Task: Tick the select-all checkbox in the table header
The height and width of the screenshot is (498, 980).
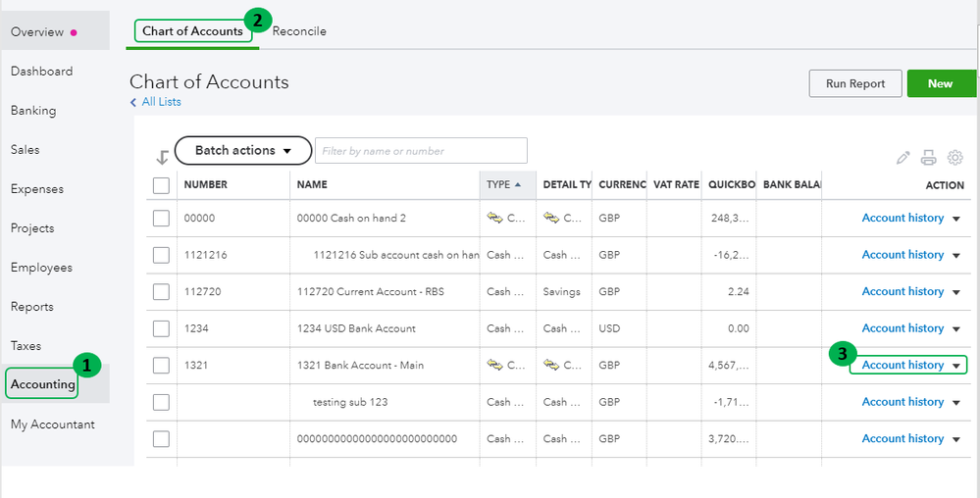Action: pos(161,184)
